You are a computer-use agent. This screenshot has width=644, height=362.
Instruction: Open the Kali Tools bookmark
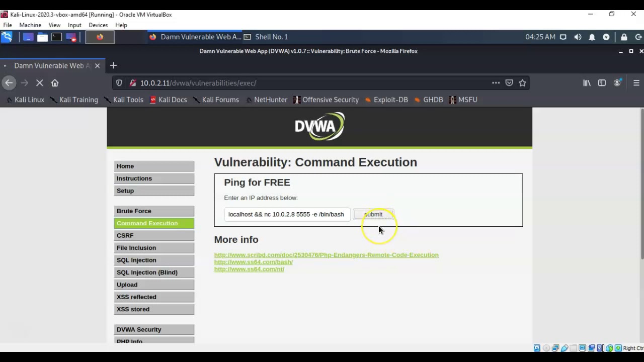coord(124,100)
